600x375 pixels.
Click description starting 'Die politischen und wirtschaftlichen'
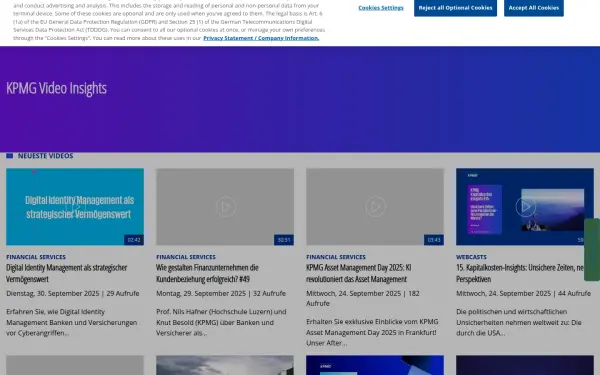pos(519,322)
